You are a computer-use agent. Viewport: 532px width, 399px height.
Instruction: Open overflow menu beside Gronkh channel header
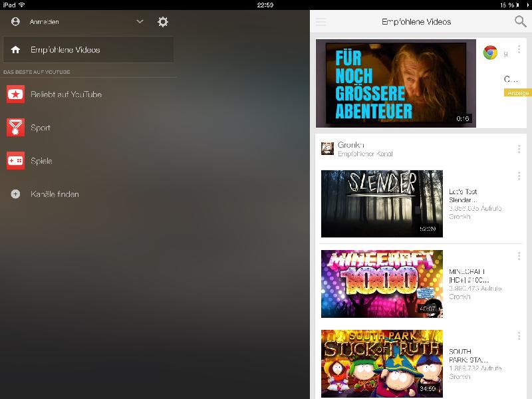pos(519,149)
